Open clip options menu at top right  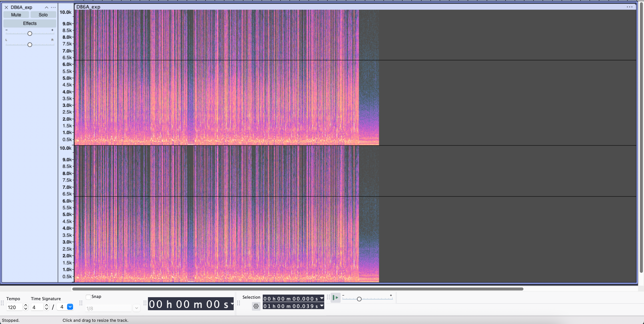pyautogui.click(x=629, y=7)
